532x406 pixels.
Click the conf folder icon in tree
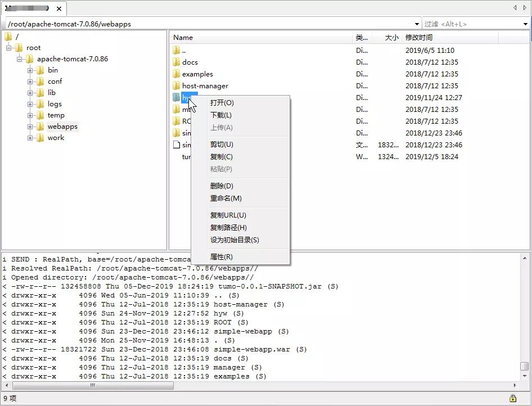tap(40, 82)
